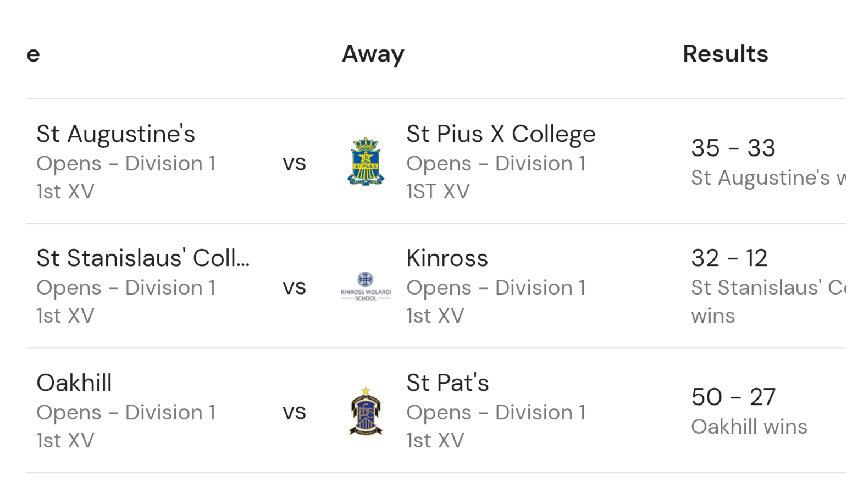Click Opens - Division 1 under Kinross
858x504 pixels.
[496, 288]
